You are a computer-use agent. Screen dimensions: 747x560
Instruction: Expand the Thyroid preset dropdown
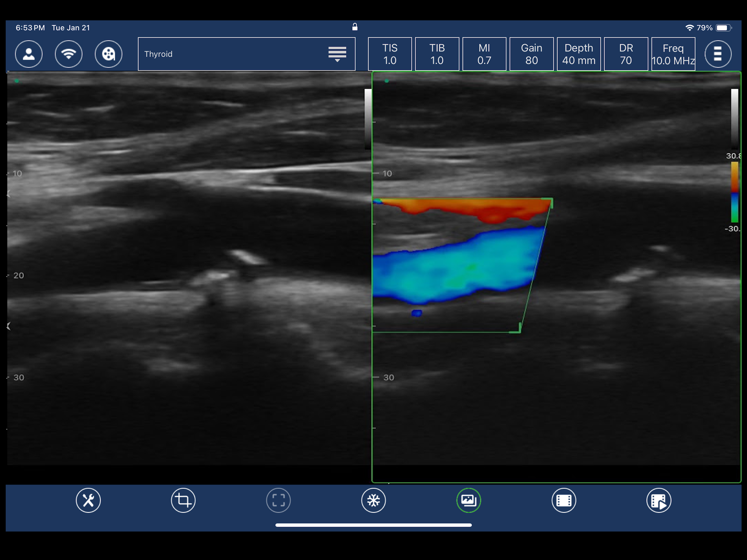(x=246, y=54)
